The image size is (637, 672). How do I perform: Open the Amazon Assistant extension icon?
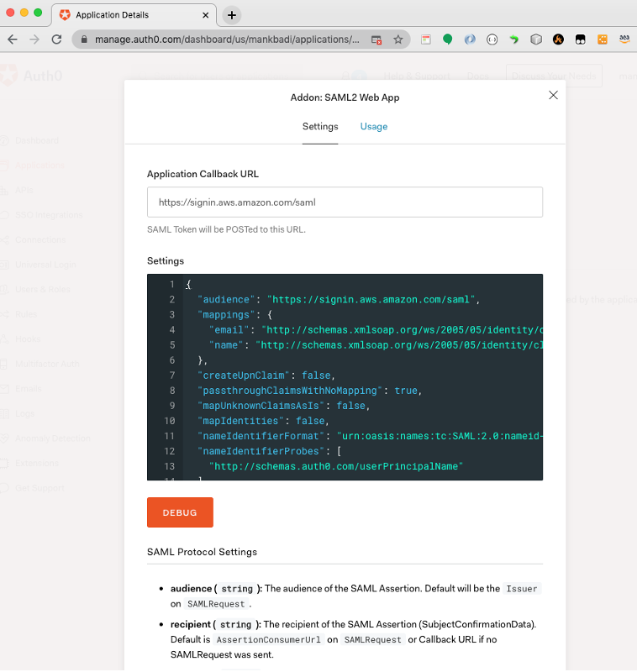(625, 39)
